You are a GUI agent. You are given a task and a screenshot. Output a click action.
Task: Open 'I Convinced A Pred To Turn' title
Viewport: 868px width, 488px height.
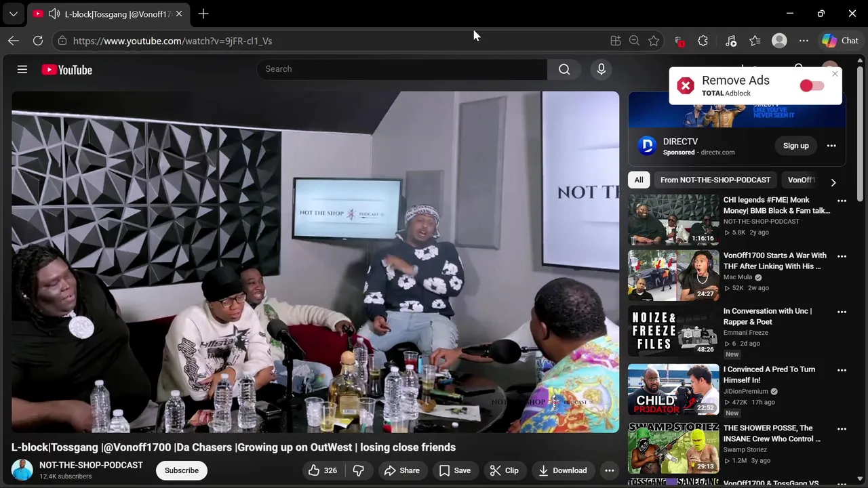click(x=770, y=375)
